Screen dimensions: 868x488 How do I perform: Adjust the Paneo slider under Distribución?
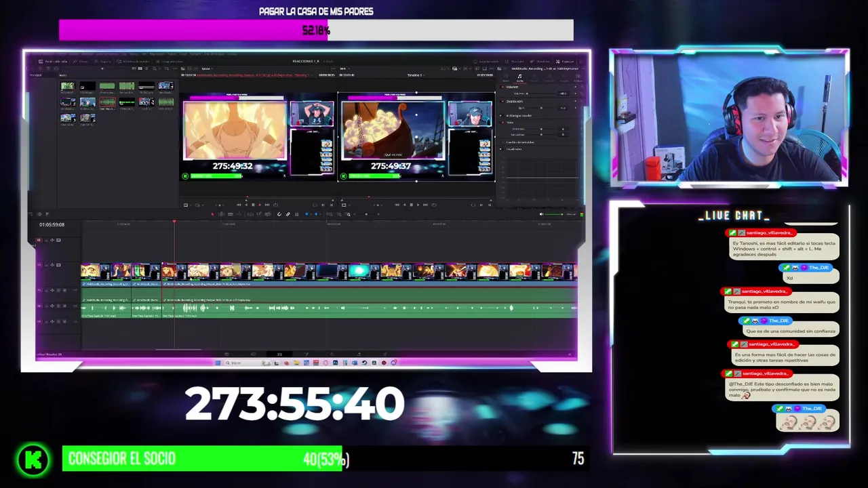pos(542,108)
